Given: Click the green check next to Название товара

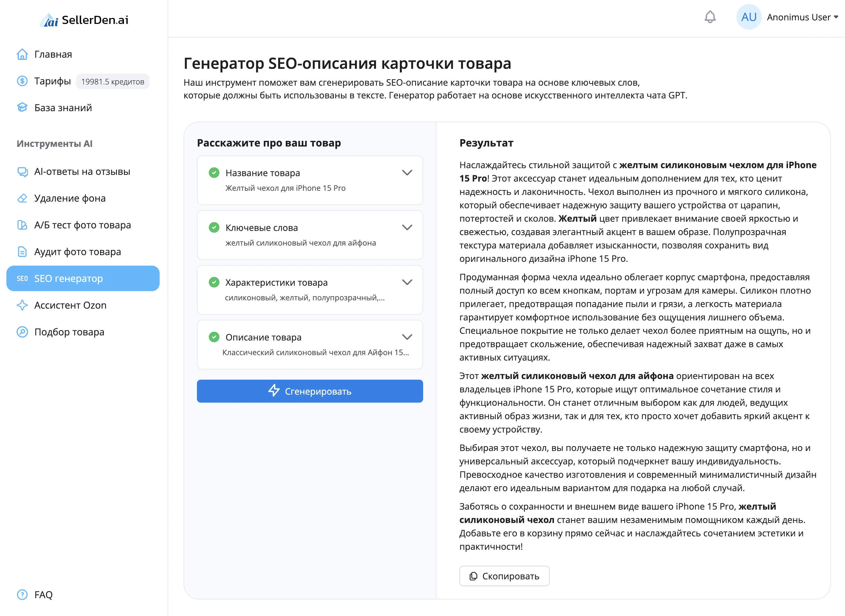Looking at the screenshot, I should (214, 173).
